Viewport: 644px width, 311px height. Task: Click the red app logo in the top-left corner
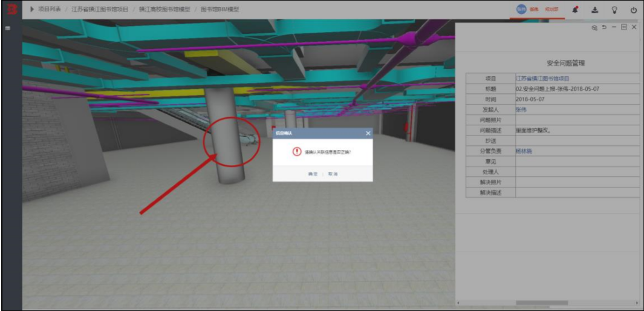click(11, 8)
